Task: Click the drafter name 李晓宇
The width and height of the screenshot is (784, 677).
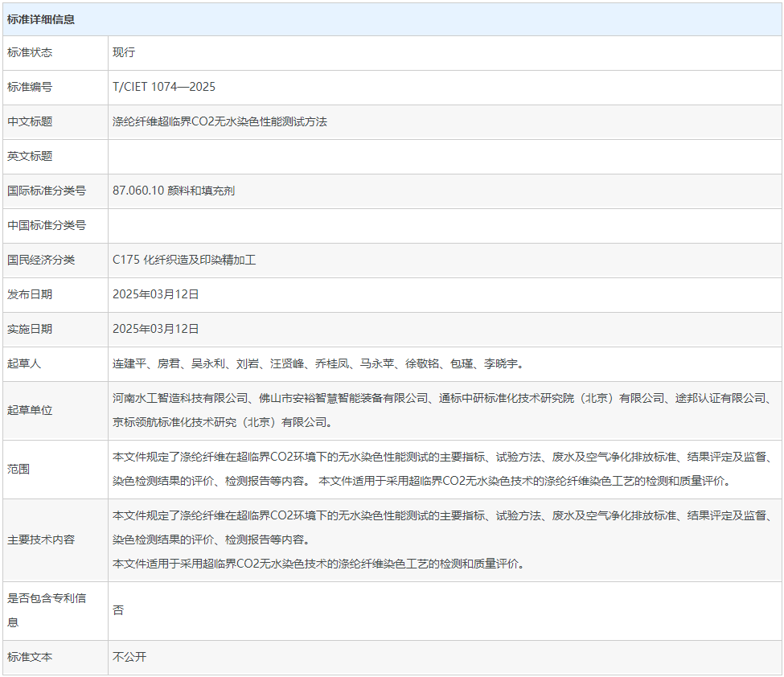Action: [x=500, y=363]
